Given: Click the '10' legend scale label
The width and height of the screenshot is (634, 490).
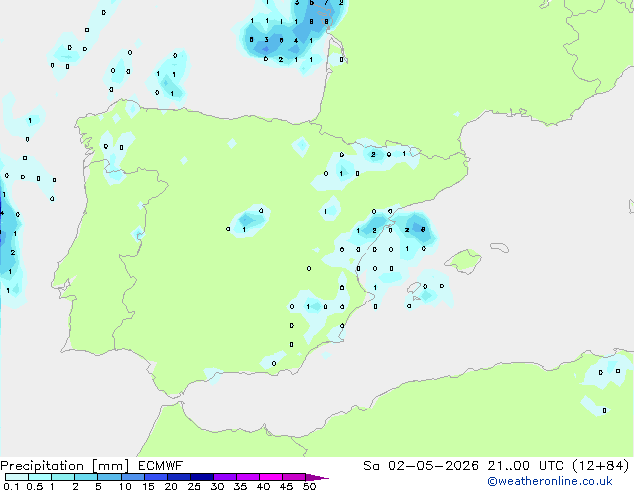Looking at the screenshot, I should pos(125,486).
